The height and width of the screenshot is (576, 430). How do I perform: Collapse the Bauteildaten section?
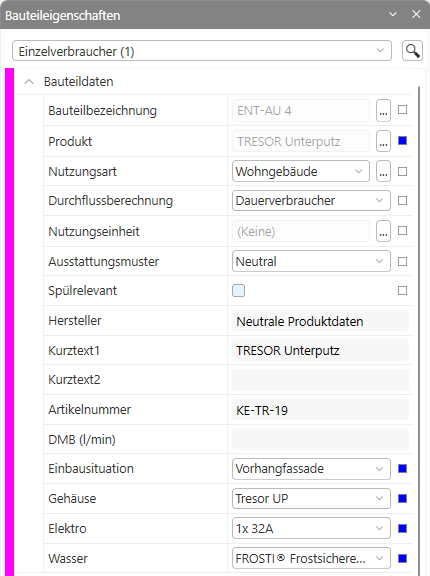29,82
